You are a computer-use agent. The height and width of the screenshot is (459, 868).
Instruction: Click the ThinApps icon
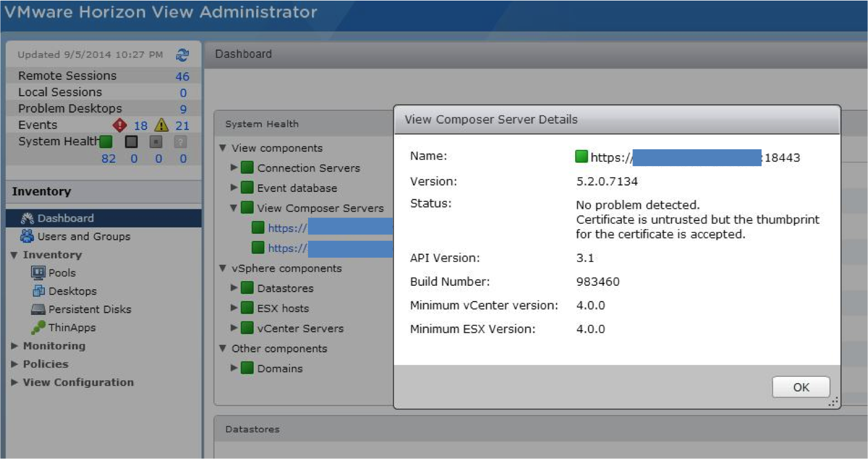[x=39, y=328]
